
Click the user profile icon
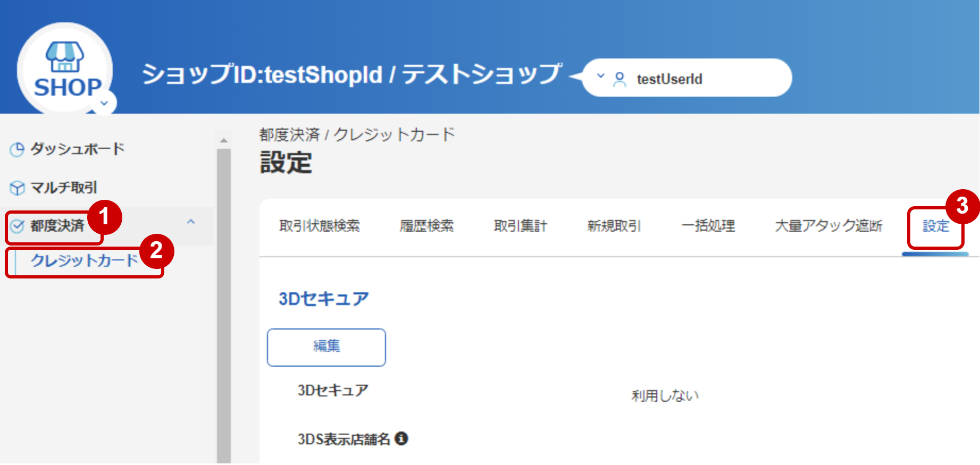619,79
